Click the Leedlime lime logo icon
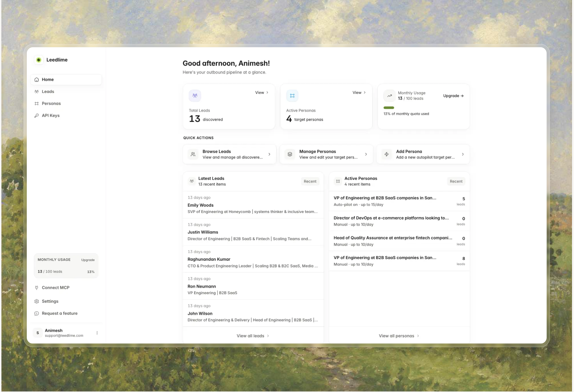This screenshot has height=392, width=574. (x=39, y=60)
